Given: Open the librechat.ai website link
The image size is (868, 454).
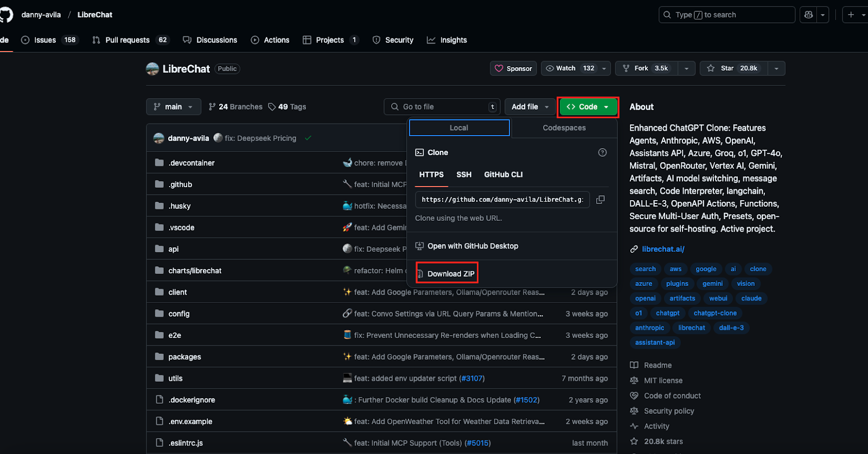Looking at the screenshot, I should point(663,249).
